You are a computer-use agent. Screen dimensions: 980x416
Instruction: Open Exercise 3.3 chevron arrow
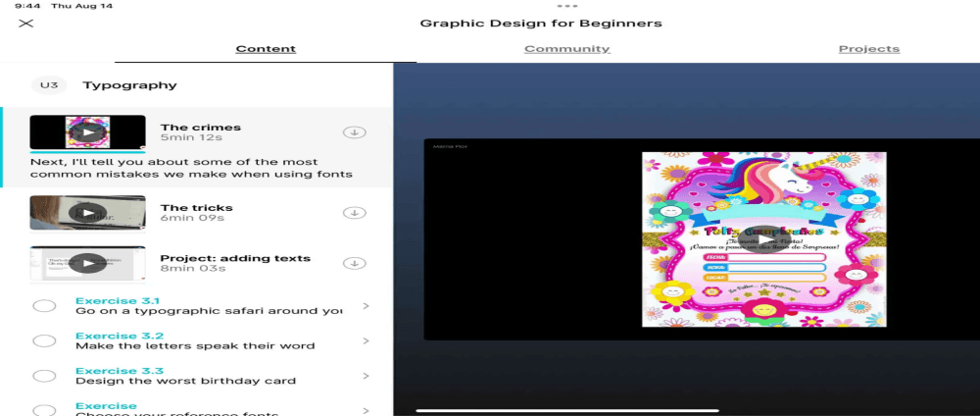[x=367, y=376]
